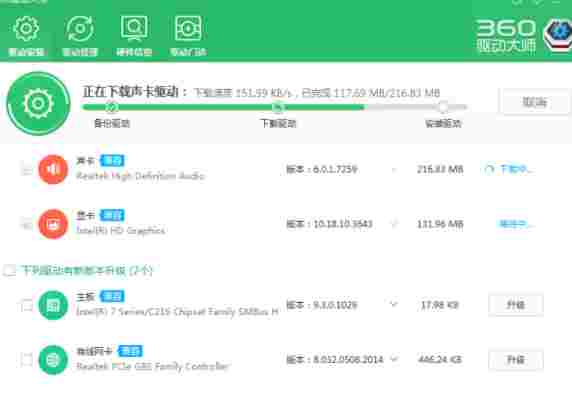
Task: Click the 17.98 KB size value
Action: click(440, 305)
